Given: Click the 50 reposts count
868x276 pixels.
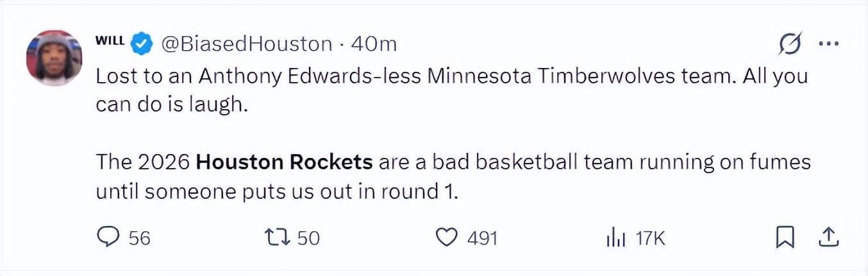Looking at the screenshot, I should tap(308, 239).
